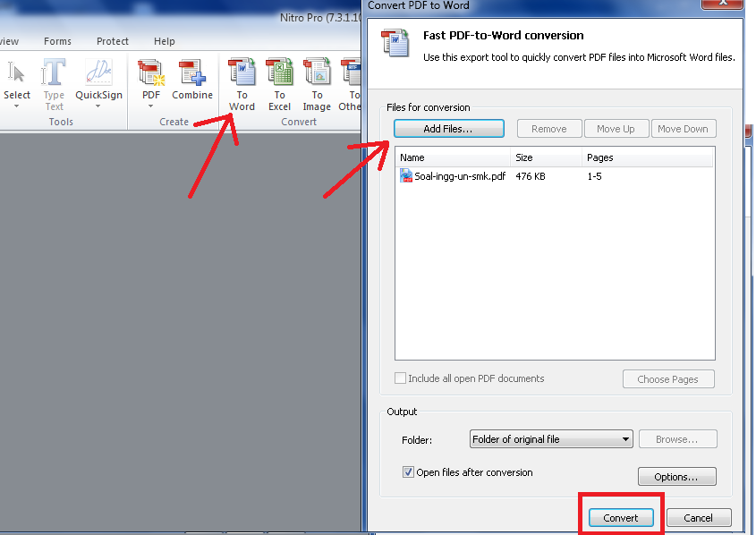
Task: Sort files by Name column header
Action: coord(454,157)
